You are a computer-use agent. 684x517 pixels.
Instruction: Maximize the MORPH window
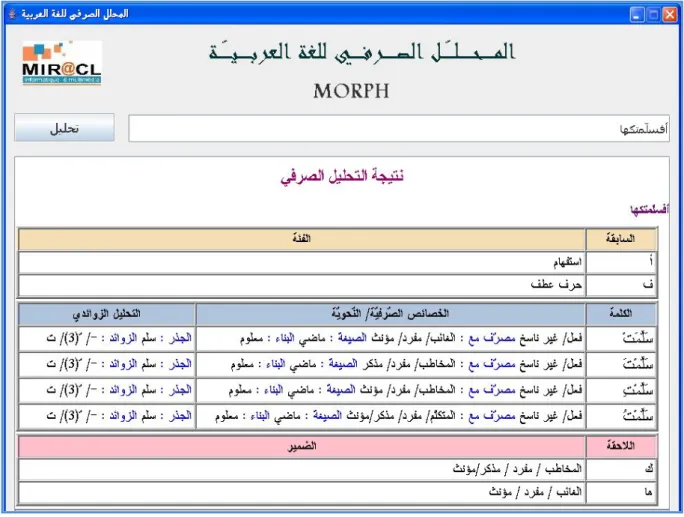pyautogui.click(x=653, y=15)
